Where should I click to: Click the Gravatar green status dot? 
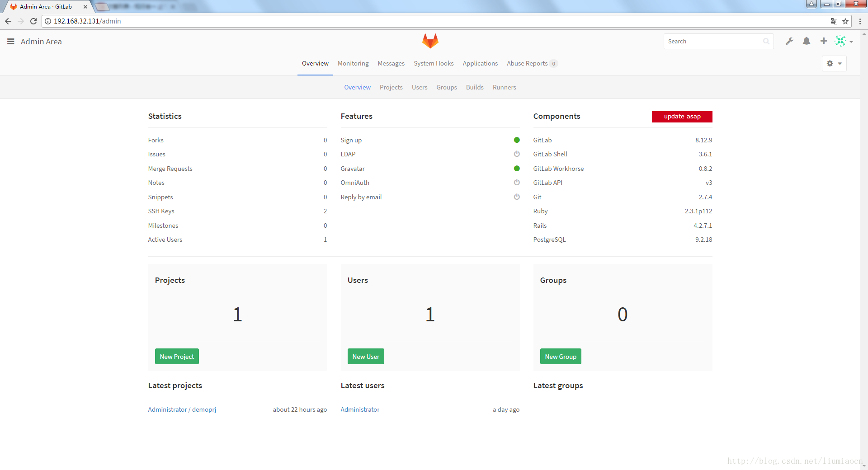coord(517,169)
